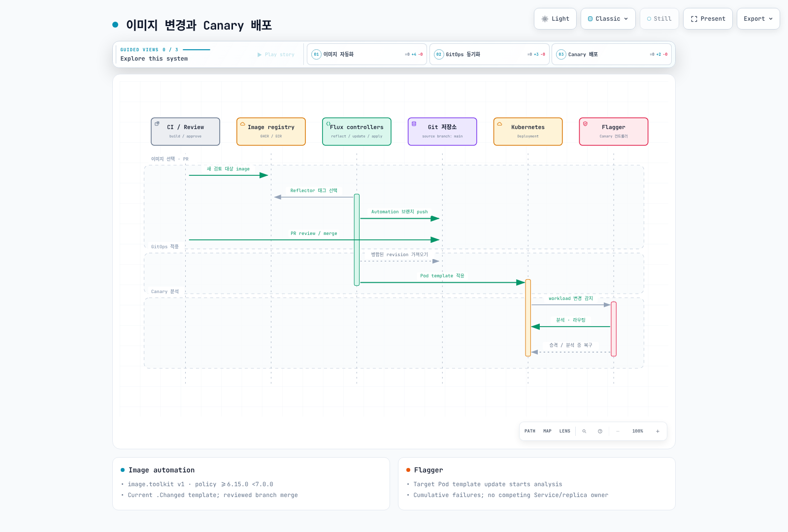788x532 pixels.
Task: Click the 'workload 변경 감지' message label
Action: click(x=571, y=299)
